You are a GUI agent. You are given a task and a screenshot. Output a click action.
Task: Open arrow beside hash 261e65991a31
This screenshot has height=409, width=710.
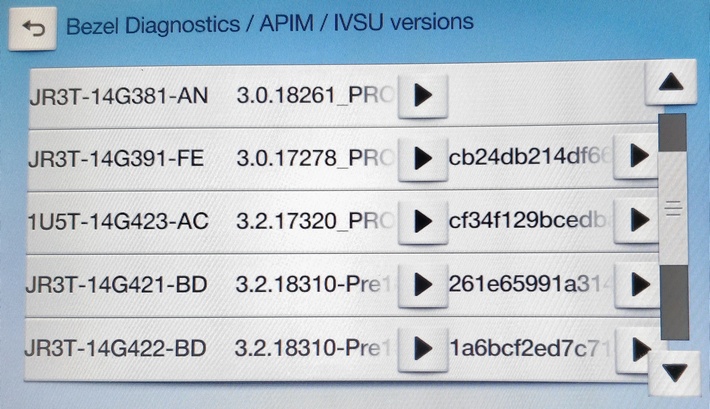point(636,284)
